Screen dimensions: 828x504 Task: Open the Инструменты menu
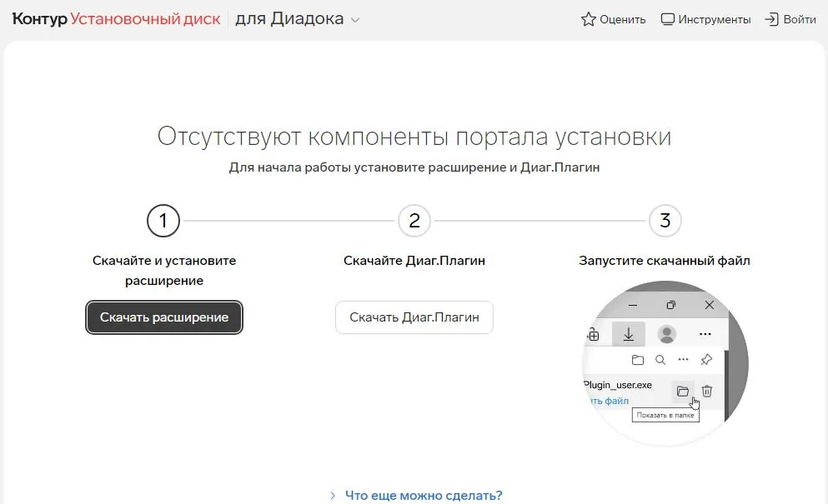click(x=714, y=19)
